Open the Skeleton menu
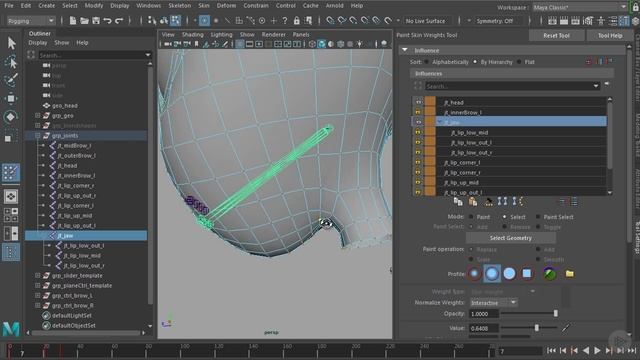 [180, 6]
